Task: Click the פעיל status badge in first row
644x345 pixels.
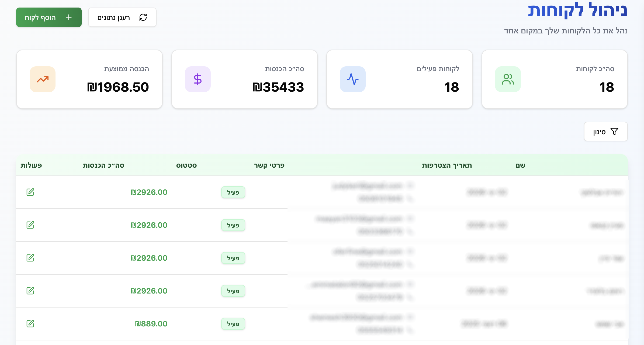Action: (233, 192)
